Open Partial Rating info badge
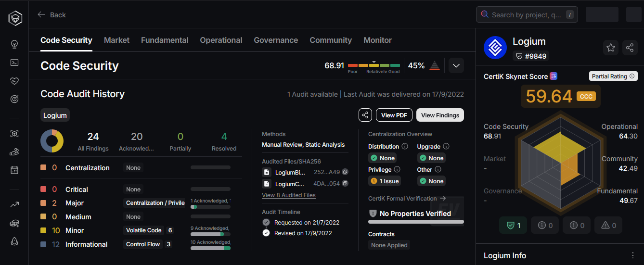Image resolution: width=644 pixels, height=265 pixels. tap(613, 76)
